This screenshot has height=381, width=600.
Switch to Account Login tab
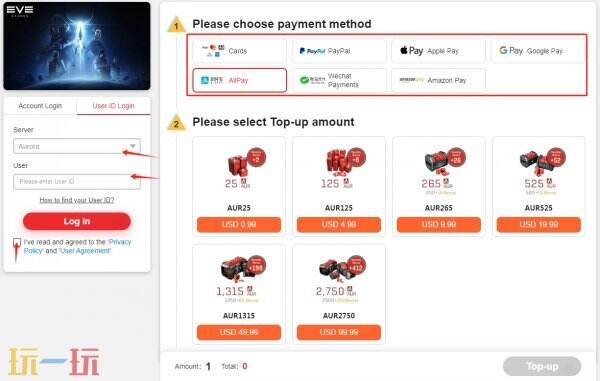(x=40, y=106)
